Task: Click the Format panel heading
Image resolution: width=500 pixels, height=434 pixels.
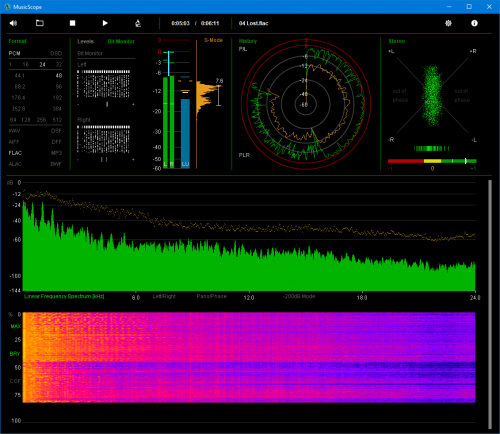Action: [x=17, y=41]
